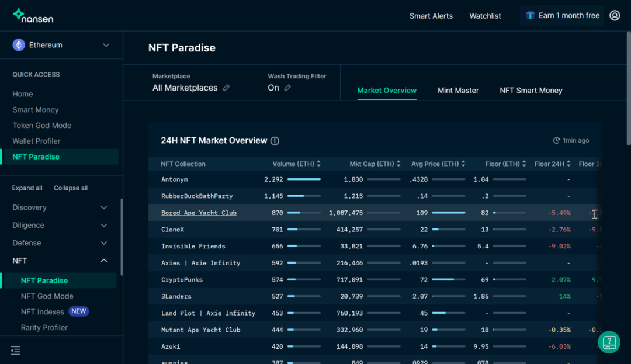Image resolution: width=631 pixels, height=364 pixels.
Task: Go to Home in Quick Access
Action: coord(23,93)
